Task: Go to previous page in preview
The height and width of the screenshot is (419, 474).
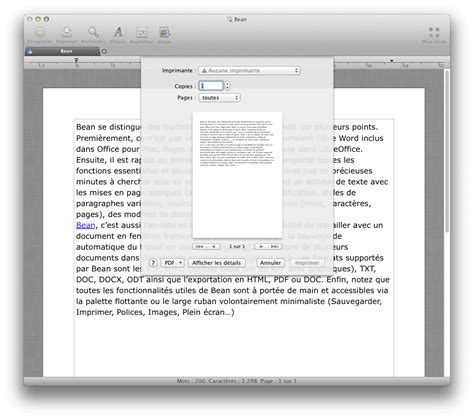Action: (x=213, y=247)
